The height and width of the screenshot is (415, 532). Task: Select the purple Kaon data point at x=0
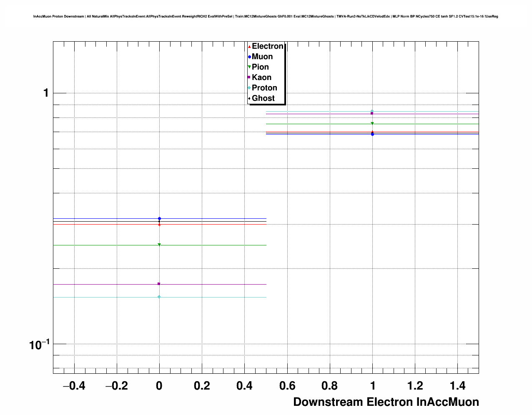tap(159, 284)
